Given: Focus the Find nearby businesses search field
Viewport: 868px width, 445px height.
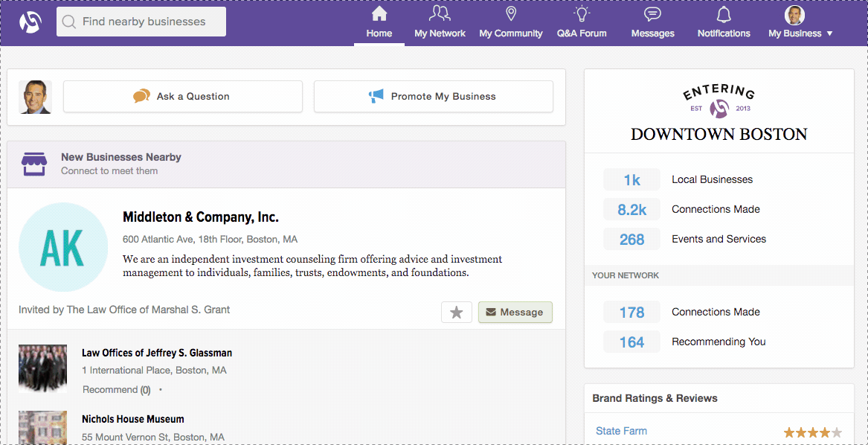Looking at the screenshot, I should (x=141, y=22).
